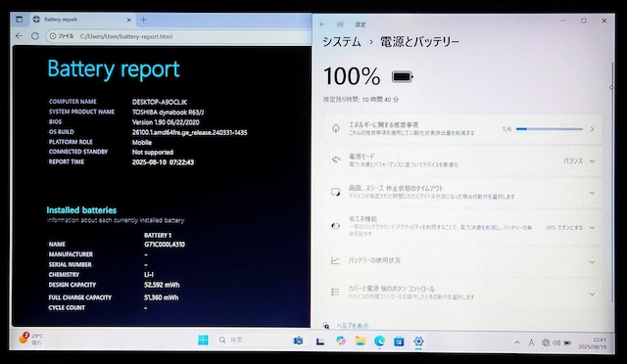Go back in the Settings window
The height and width of the screenshot is (364, 627).
pyautogui.click(x=322, y=24)
